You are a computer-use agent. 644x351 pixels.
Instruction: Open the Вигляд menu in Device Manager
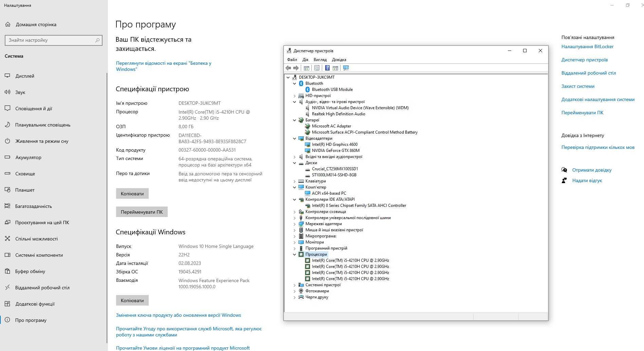320,60
